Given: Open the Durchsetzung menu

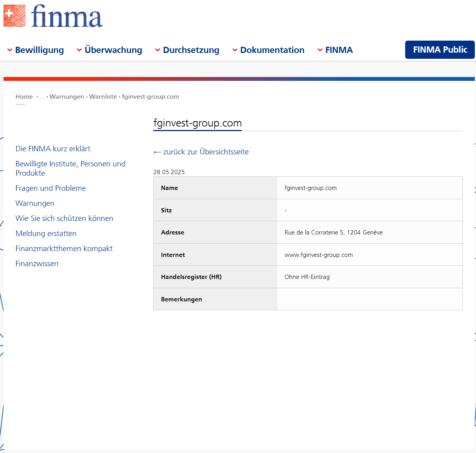Looking at the screenshot, I should coord(191,50).
